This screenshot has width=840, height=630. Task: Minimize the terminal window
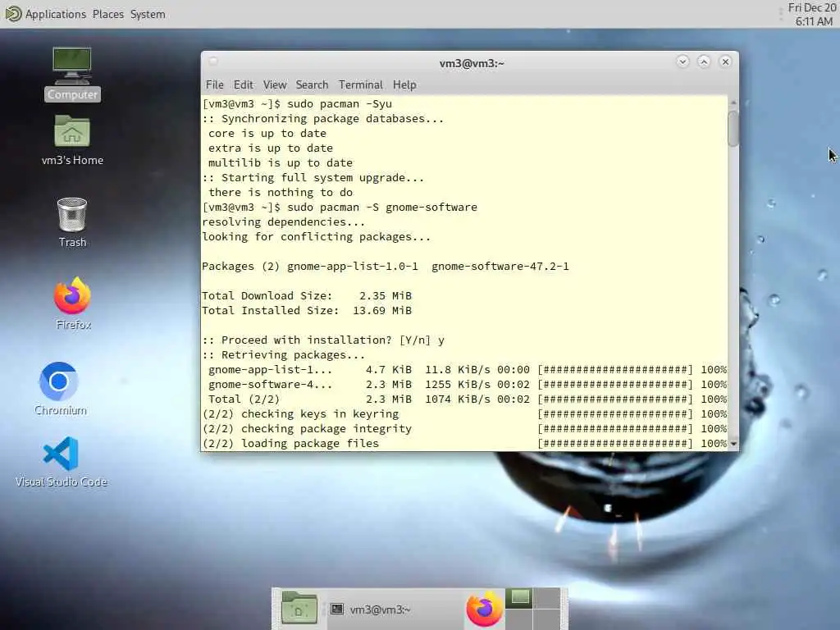(x=682, y=62)
